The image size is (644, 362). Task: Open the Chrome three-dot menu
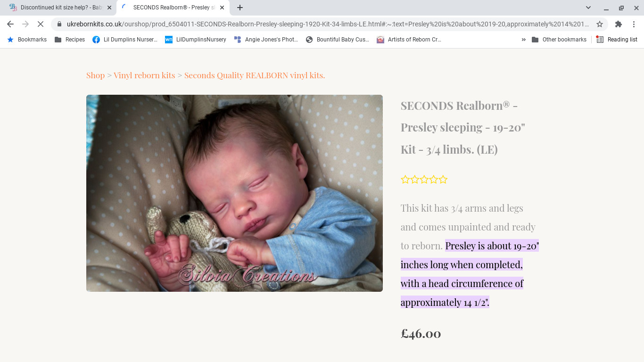[634, 24]
